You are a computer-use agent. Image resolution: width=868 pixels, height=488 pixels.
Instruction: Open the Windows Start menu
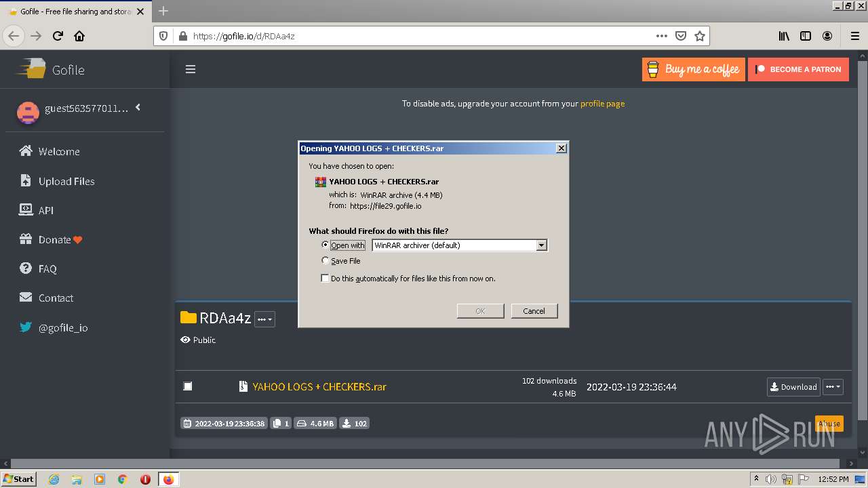point(18,479)
